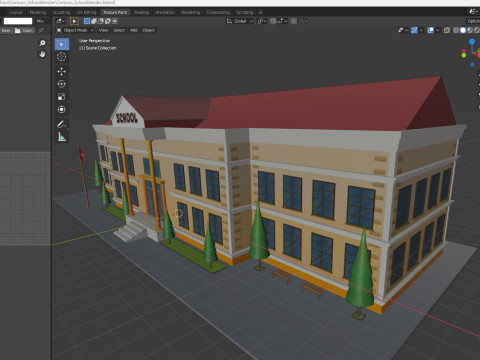Screen dimensions: 480x360
Task: Switch to the Animation workspace tab
Action: 165,12
